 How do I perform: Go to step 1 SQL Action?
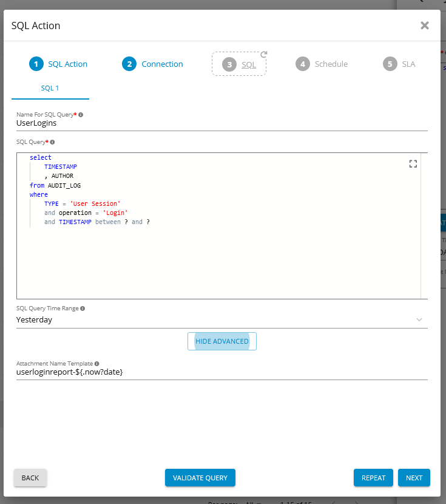(58, 64)
